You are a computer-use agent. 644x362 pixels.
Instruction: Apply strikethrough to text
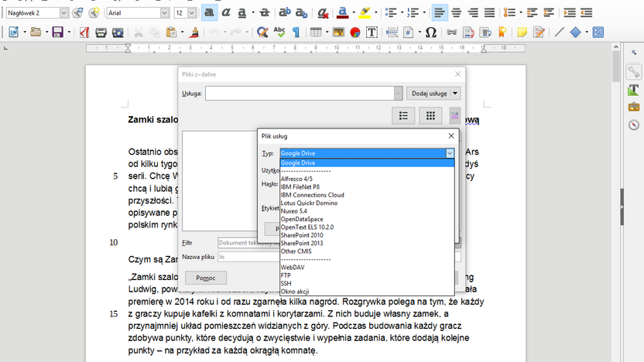(265, 13)
